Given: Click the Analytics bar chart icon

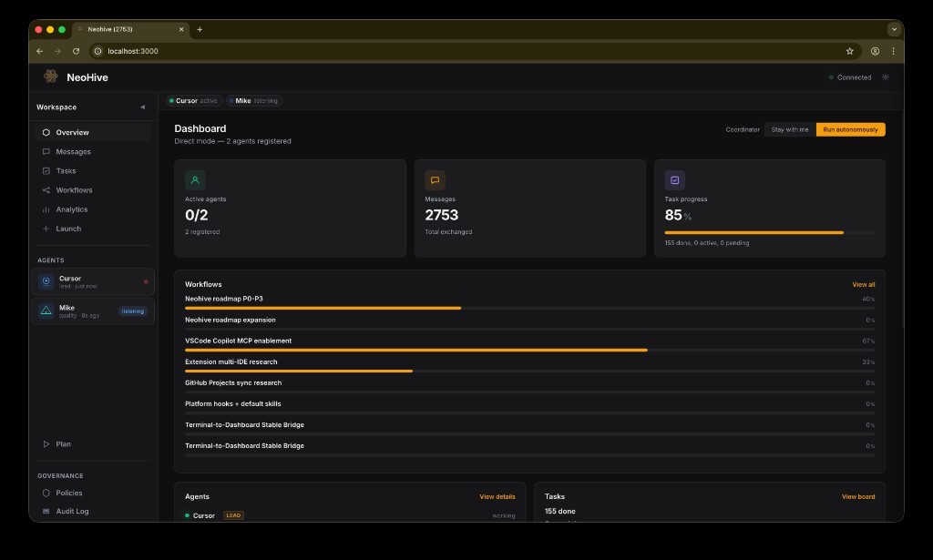Looking at the screenshot, I should click(46, 209).
